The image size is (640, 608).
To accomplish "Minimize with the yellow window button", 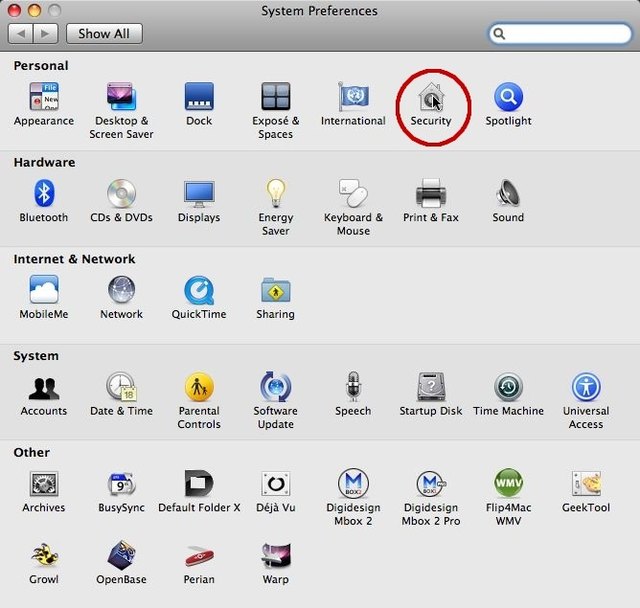I will [x=34, y=10].
